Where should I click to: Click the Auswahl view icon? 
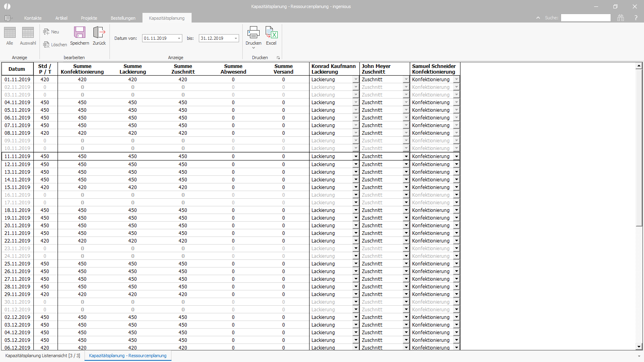tap(28, 33)
